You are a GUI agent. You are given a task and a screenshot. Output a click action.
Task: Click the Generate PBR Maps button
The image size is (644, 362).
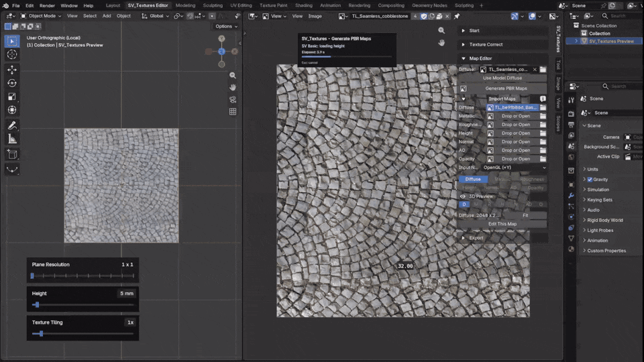coord(502,88)
